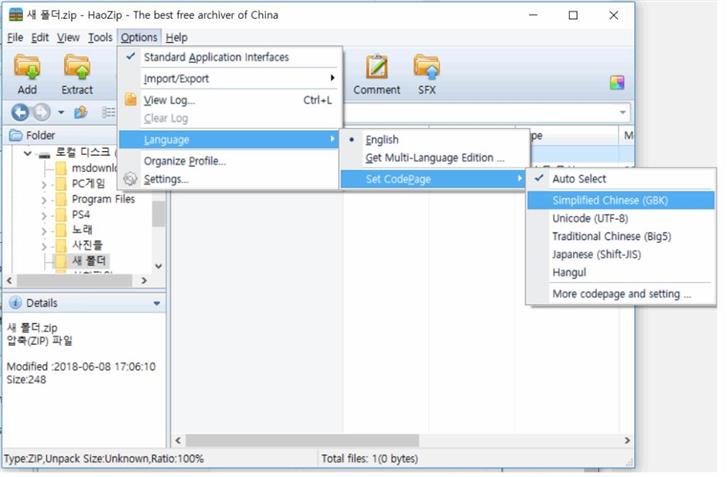Click 'Total files: 1(0 bytes)' status text
Screen dimensions: 728x477
tap(370, 459)
